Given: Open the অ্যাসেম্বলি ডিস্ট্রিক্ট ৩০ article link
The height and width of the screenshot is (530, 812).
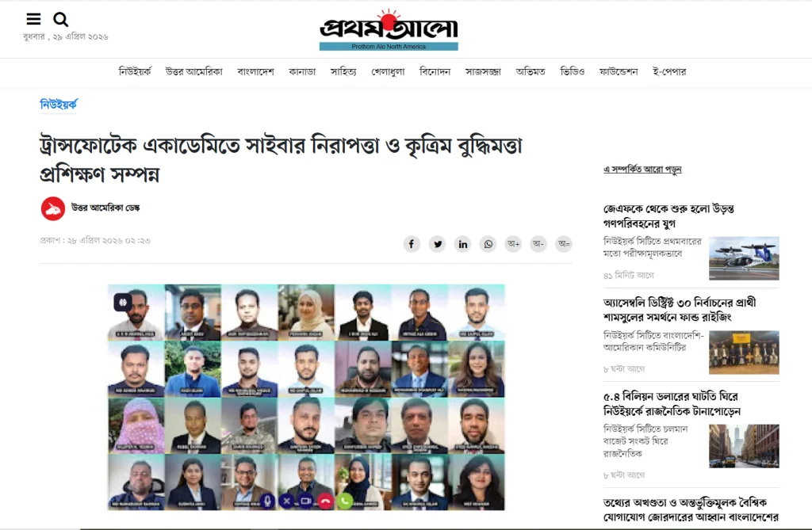Looking at the screenshot, I should 680,309.
